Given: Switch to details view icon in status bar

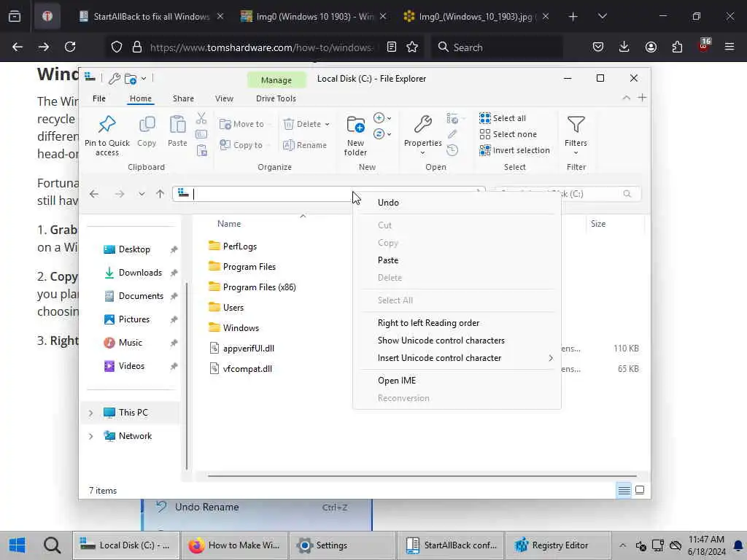Looking at the screenshot, I should pos(624,490).
